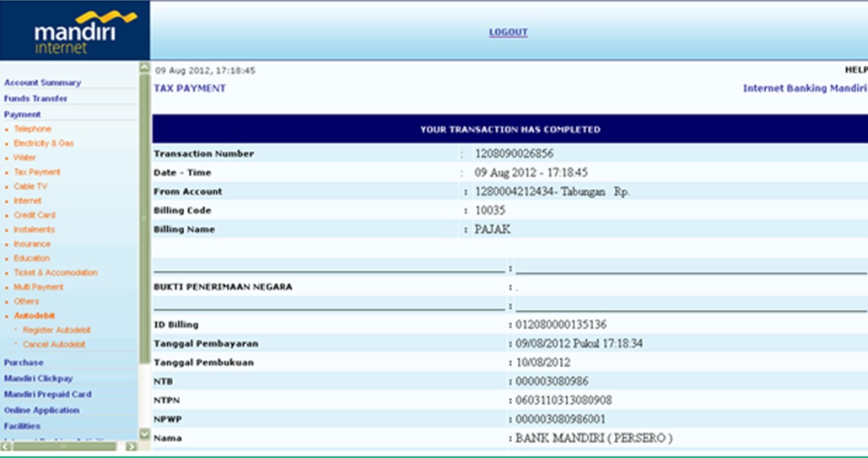
Task: Open the HELP link
Action: pos(856,70)
